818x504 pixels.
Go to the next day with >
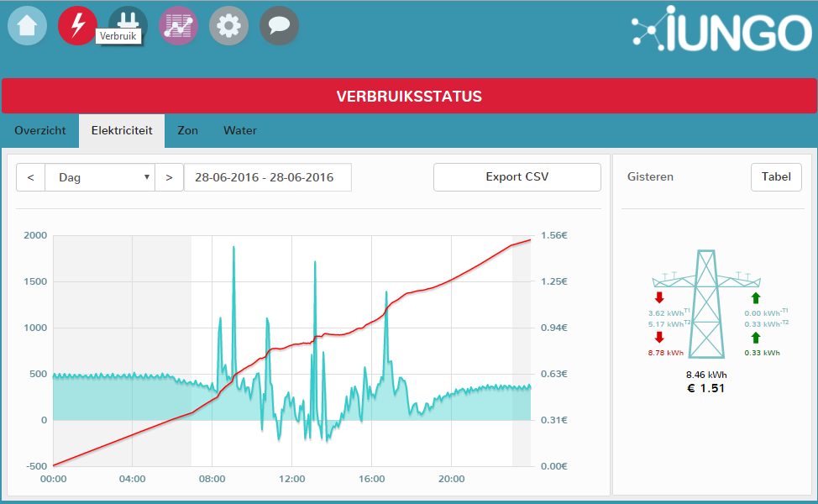click(x=169, y=177)
